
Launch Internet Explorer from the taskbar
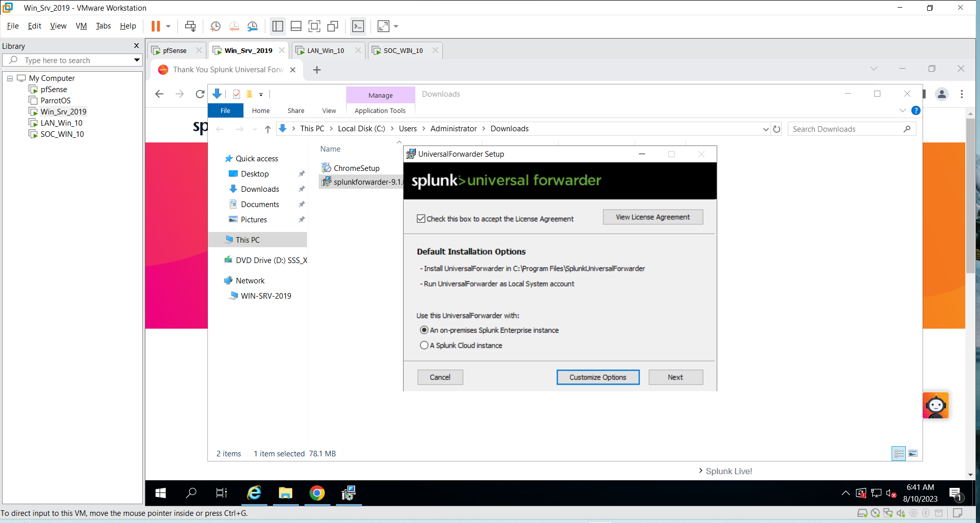(x=254, y=492)
